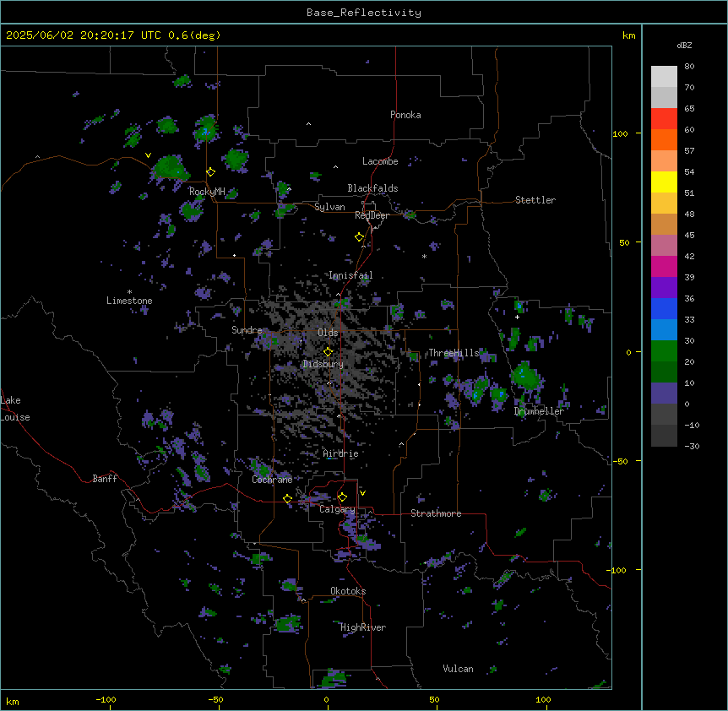The height and width of the screenshot is (711, 728).
Task: Click the Ponoka city label
Action: coord(405,115)
